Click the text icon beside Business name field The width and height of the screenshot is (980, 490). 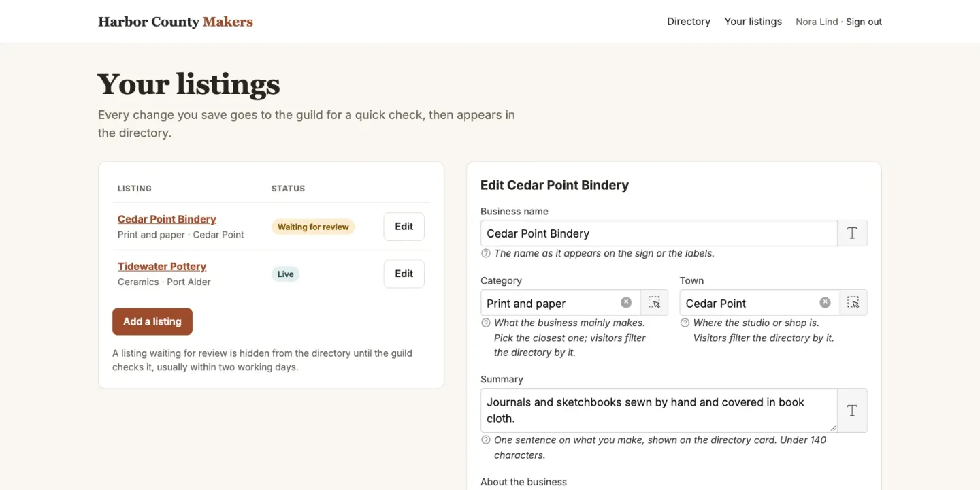pyautogui.click(x=852, y=233)
